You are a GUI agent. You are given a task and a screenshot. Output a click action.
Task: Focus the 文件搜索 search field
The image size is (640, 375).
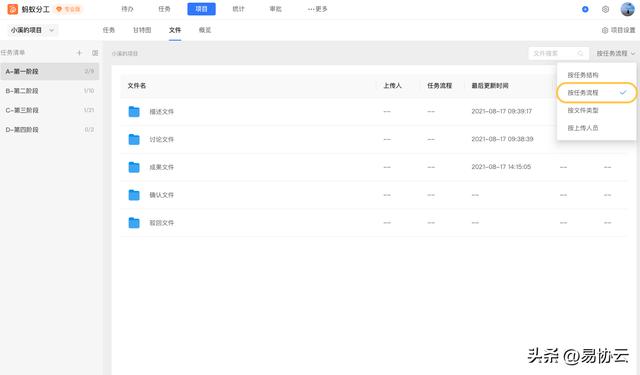click(558, 53)
